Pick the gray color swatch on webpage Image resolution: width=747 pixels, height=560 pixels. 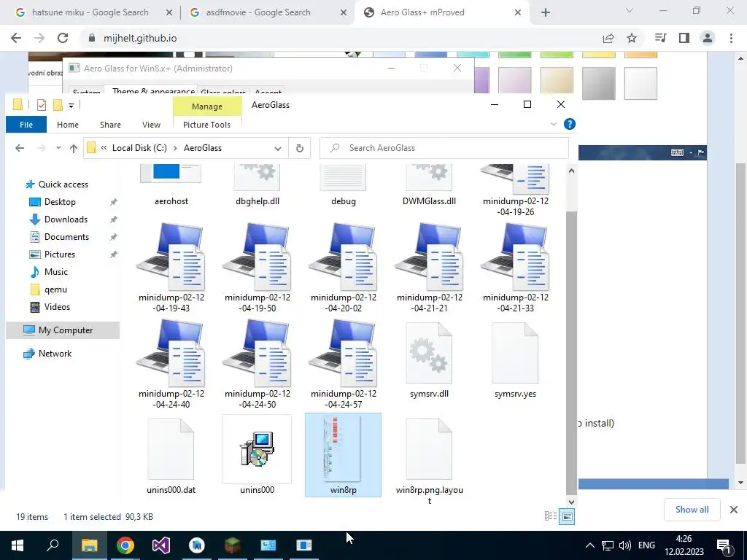click(x=598, y=83)
